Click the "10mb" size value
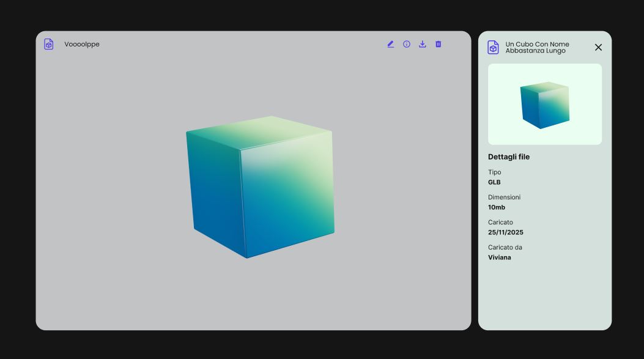The height and width of the screenshot is (359, 644). [x=496, y=207]
